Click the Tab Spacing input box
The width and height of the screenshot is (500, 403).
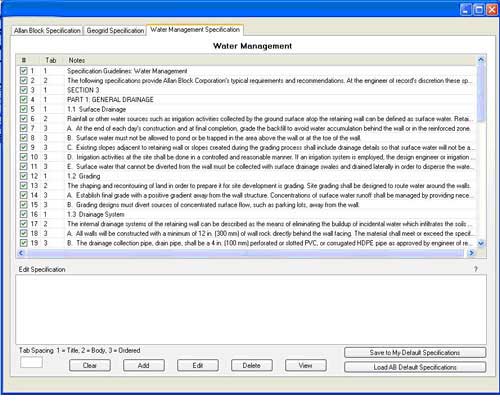click(x=31, y=362)
